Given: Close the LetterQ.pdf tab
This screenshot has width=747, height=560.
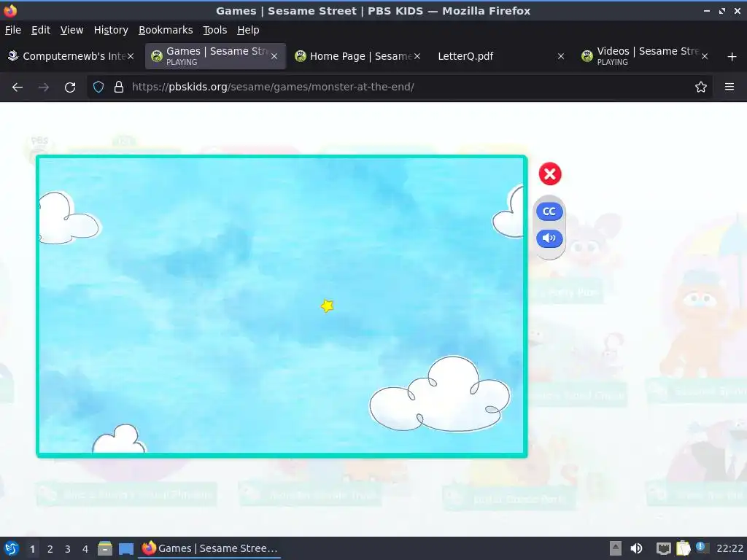Looking at the screenshot, I should 561,56.
